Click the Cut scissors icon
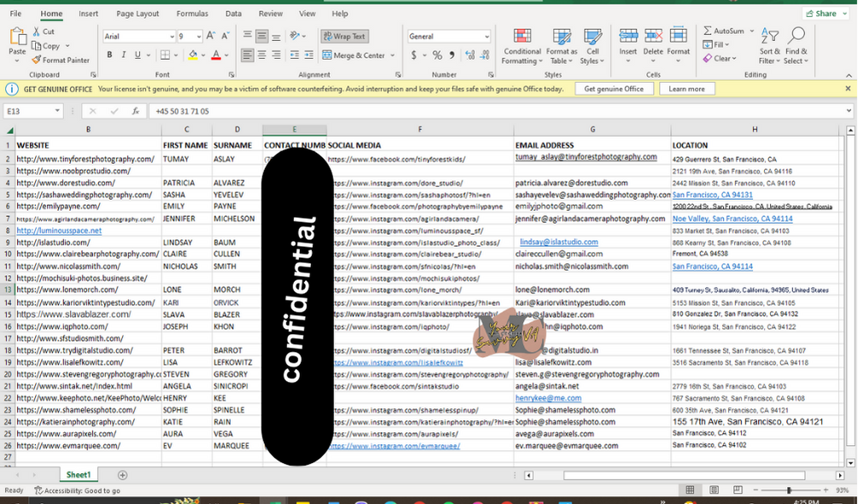This screenshot has width=858, height=504. pyautogui.click(x=37, y=32)
